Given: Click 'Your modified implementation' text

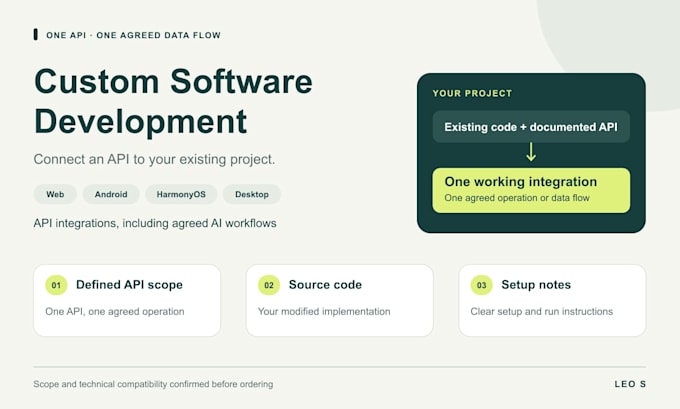Looking at the screenshot, I should (324, 311).
